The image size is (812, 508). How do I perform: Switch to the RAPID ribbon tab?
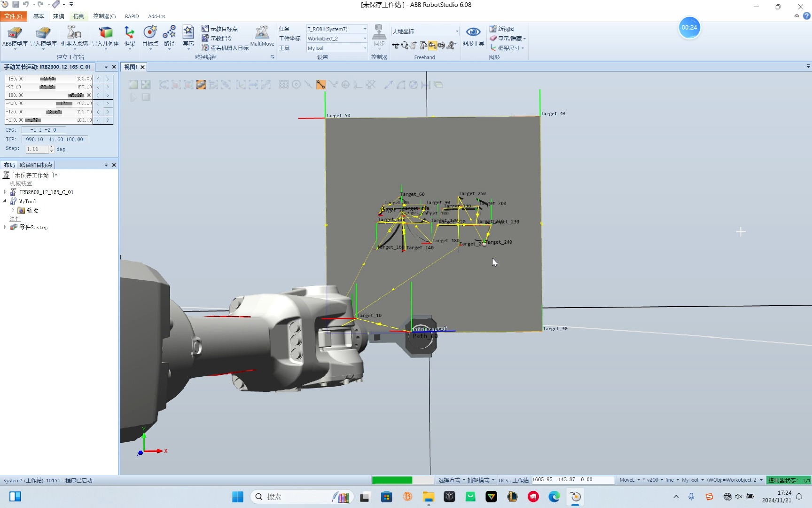[132, 16]
